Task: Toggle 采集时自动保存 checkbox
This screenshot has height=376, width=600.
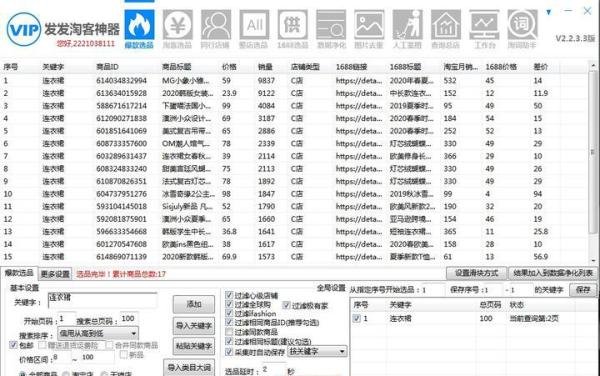Action: click(x=229, y=351)
